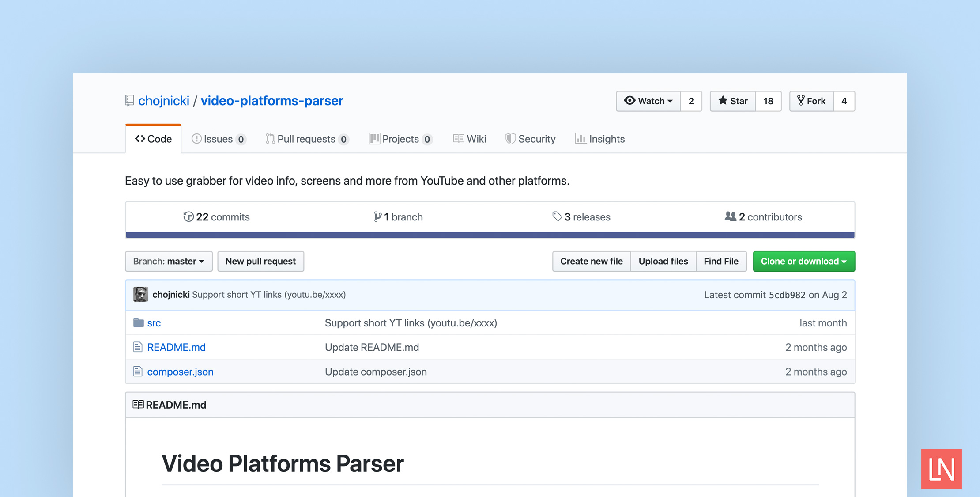Screen dimensions: 980x497
Task: Click the language statistics bar below commits
Action: [490, 235]
